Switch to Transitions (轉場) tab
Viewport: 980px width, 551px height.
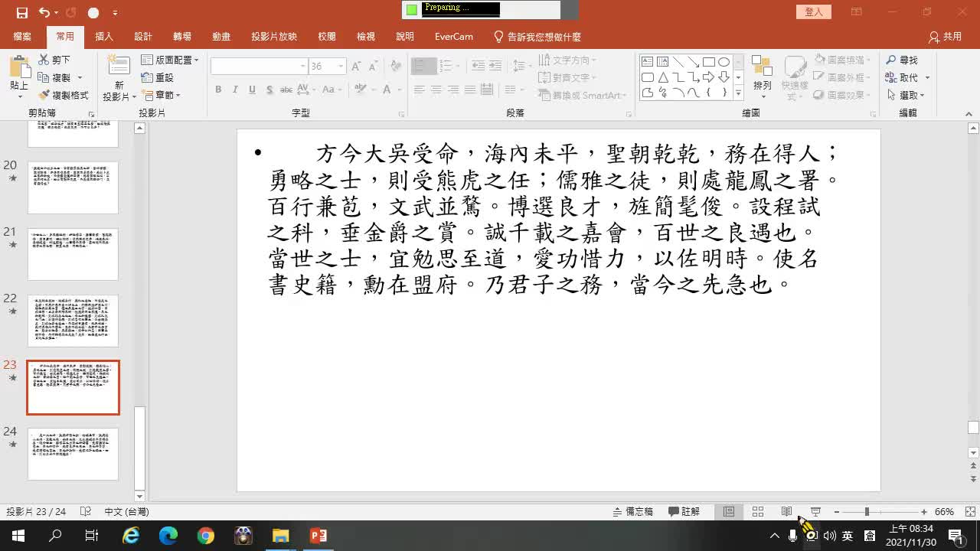click(182, 36)
